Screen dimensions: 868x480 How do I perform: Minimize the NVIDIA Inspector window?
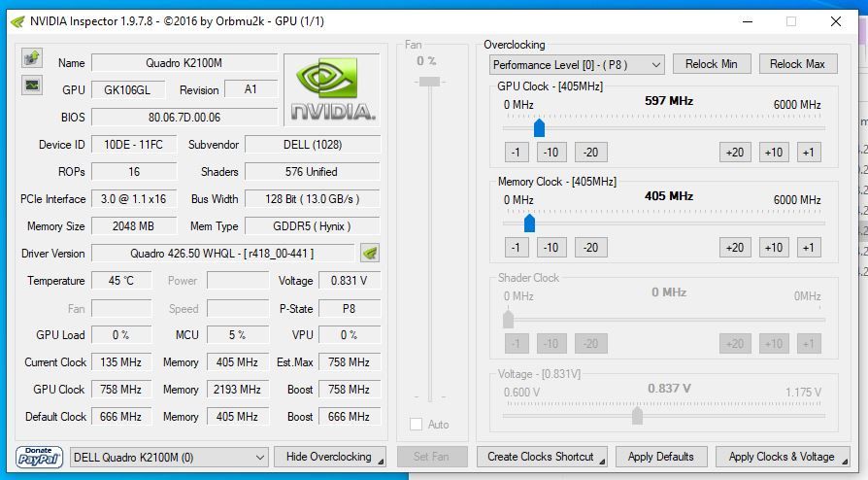(748, 21)
